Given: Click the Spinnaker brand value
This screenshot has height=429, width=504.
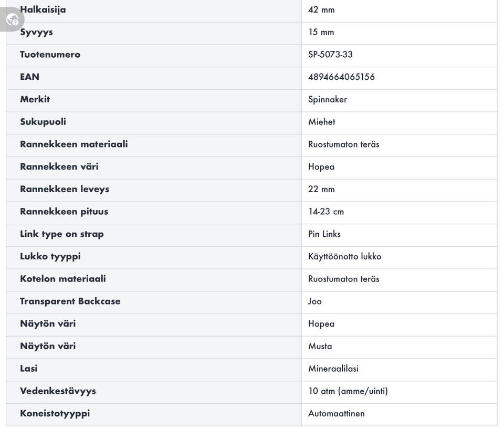Looking at the screenshot, I should tap(328, 99).
